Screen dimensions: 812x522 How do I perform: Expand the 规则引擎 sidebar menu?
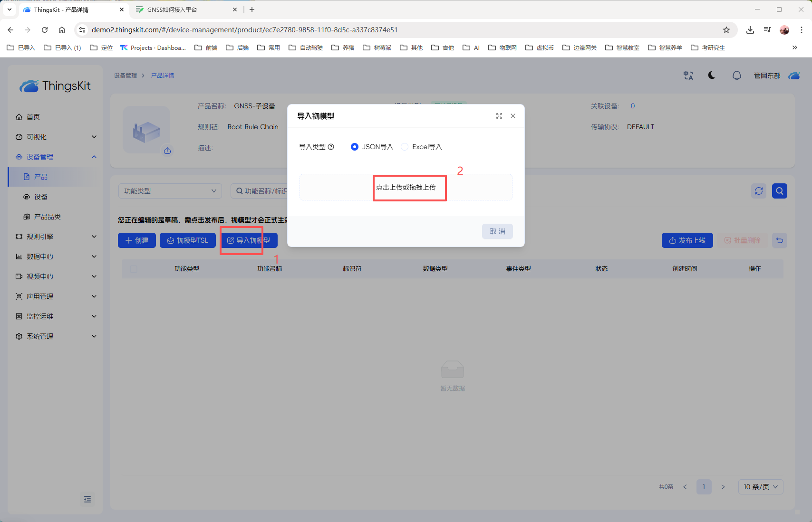tap(56, 237)
